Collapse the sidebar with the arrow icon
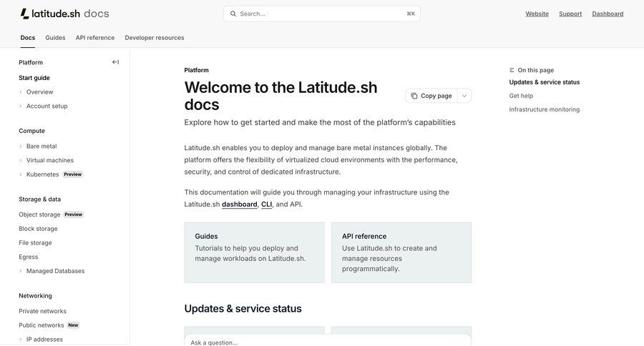644x346 pixels. pyautogui.click(x=115, y=62)
